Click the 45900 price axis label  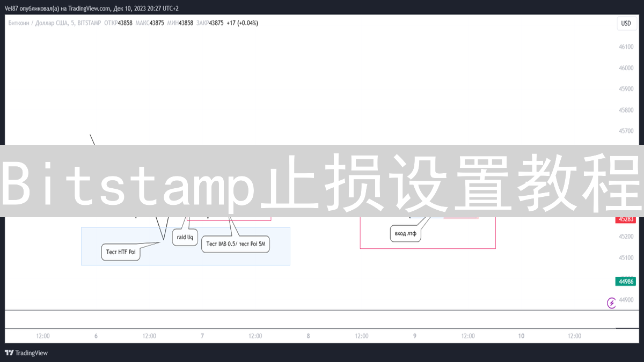(626, 89)
